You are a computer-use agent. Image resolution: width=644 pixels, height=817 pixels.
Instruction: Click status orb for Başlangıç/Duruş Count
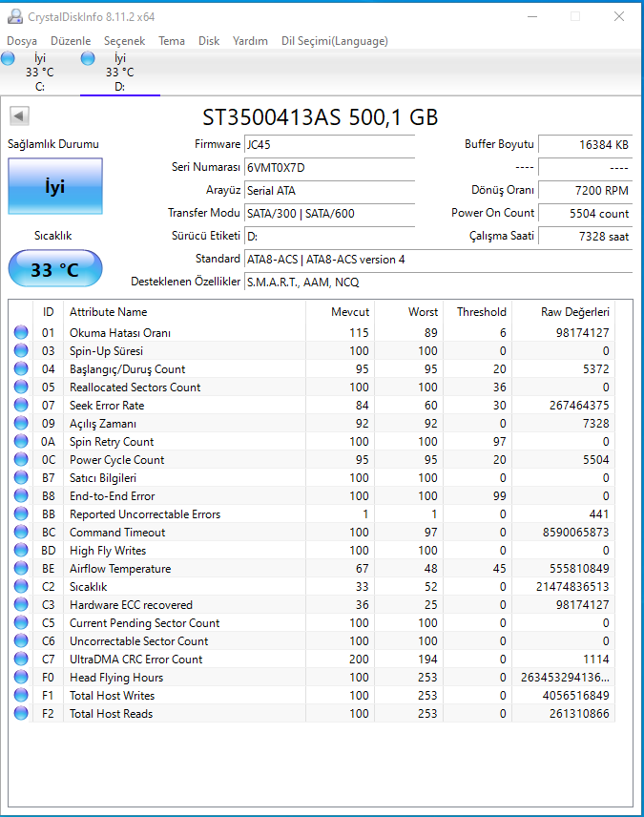21,369
